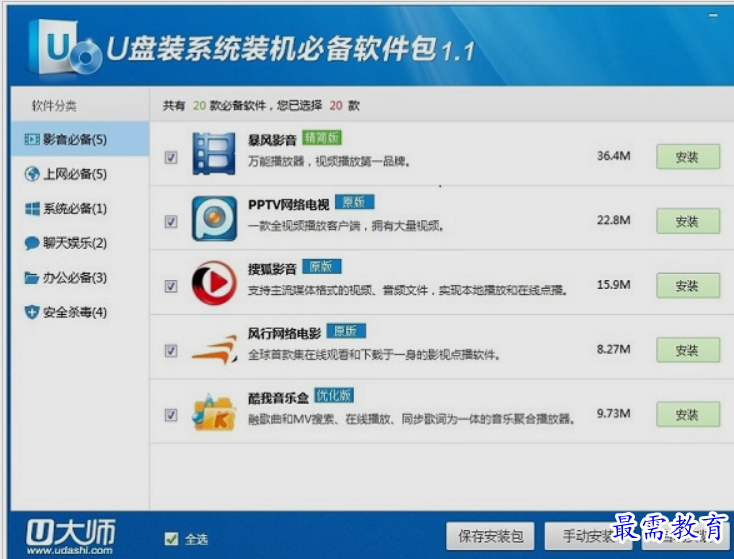Open the 系统必备(1) category

80,208
